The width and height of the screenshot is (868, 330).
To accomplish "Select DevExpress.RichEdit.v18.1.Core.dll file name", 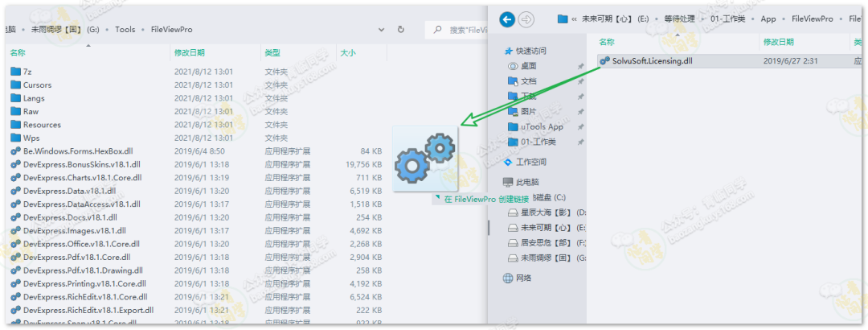I will pos(85,297).
